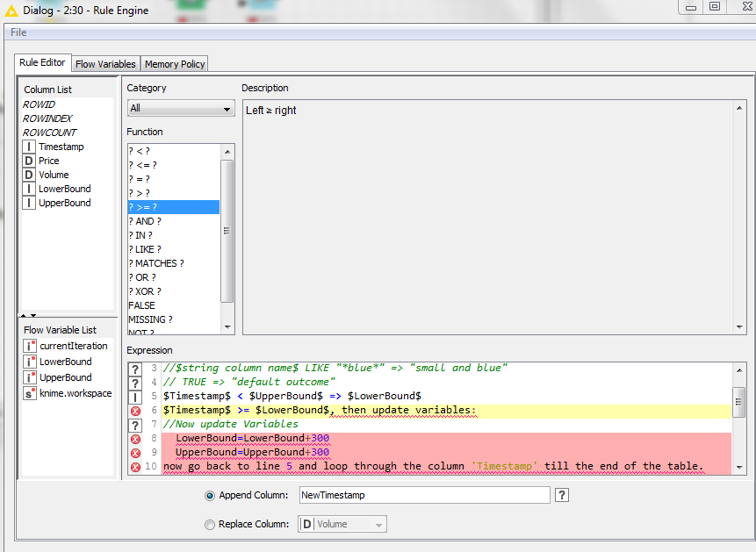Screen dimensions: 756x552
Task: Select the '? <= ?' function
Action: click(x=174, y=165)
